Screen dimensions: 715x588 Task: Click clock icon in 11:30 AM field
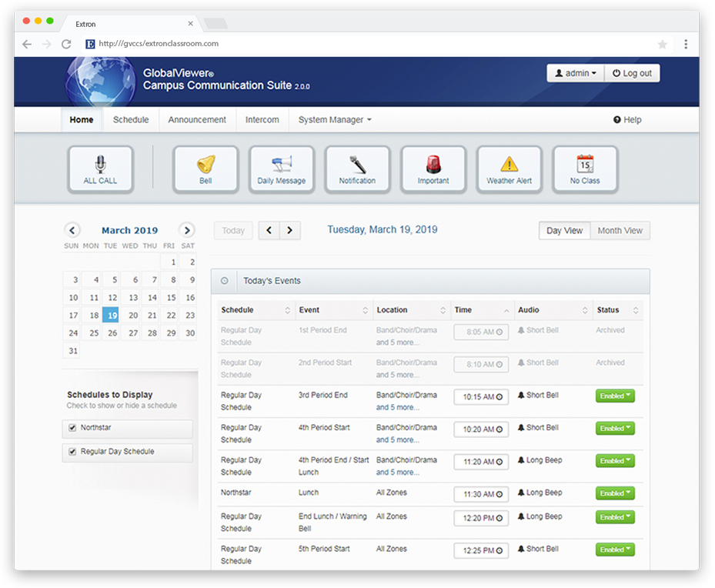pos(499,494)
